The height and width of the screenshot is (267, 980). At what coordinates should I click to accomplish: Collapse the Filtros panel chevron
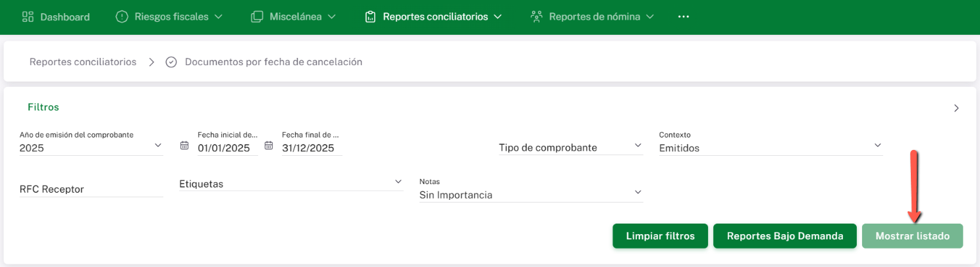[x=956, y=109]
